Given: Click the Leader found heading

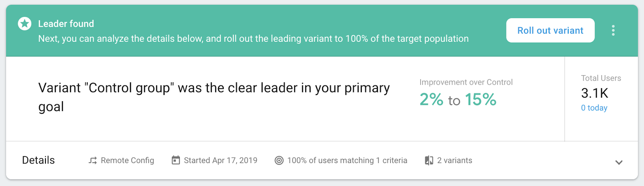Looking at the screenshot, I should tap(66, 24).
